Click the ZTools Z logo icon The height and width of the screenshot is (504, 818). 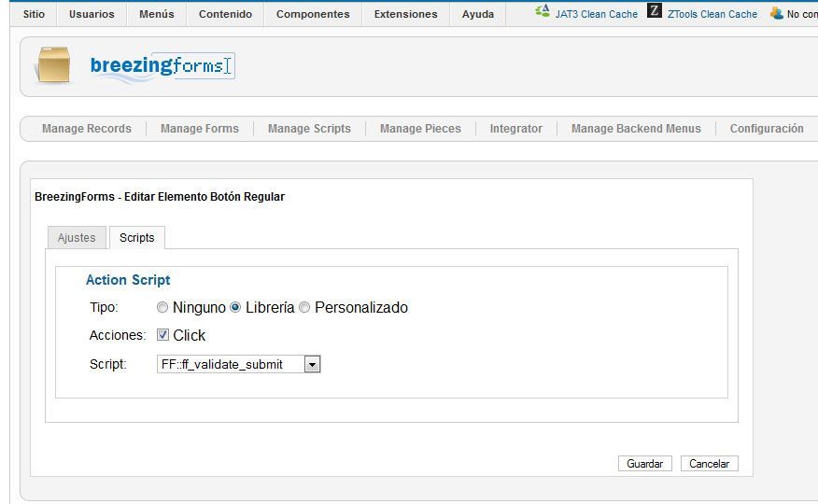655,10
